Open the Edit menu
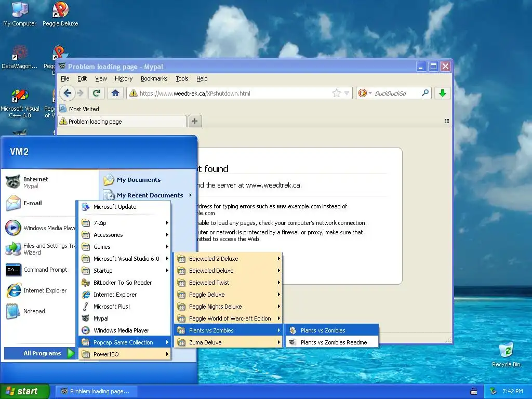 click(x=82, y=79)
